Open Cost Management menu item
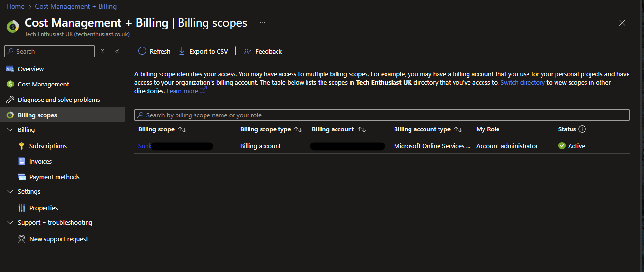Screen dimensions: 644x272 [x=62, y=84]
